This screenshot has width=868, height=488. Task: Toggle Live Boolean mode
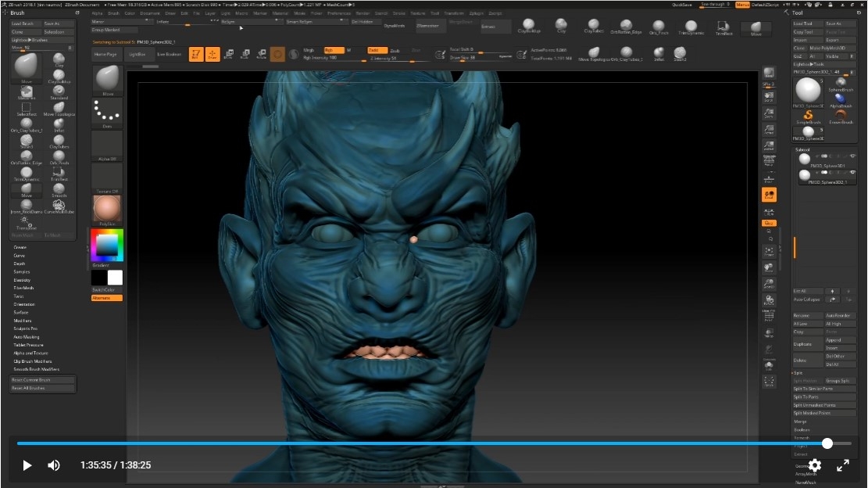169,55
